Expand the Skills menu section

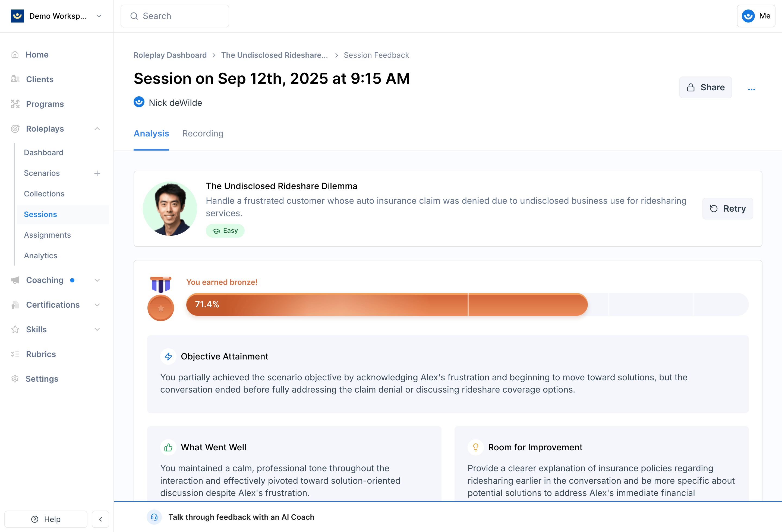click(97, 329)
